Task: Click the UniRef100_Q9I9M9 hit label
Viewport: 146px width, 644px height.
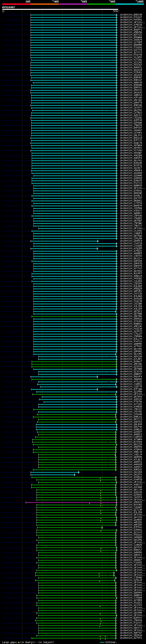Action: (131, 613)
